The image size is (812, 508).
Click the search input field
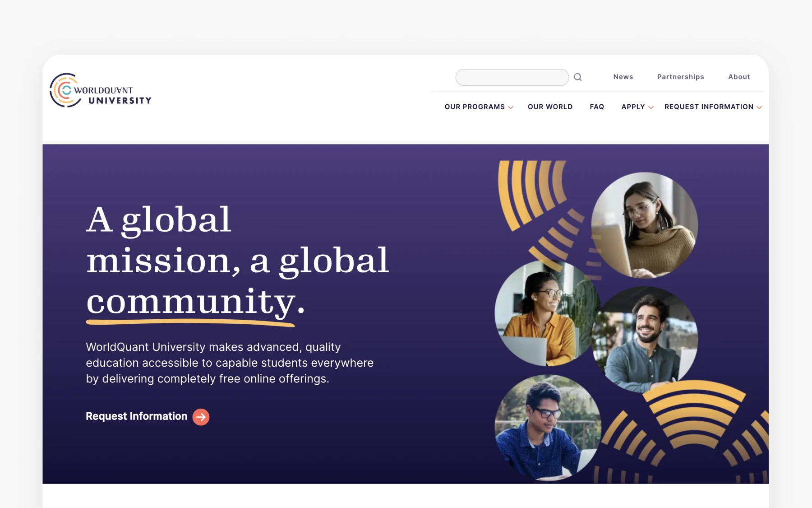(512, 77)
